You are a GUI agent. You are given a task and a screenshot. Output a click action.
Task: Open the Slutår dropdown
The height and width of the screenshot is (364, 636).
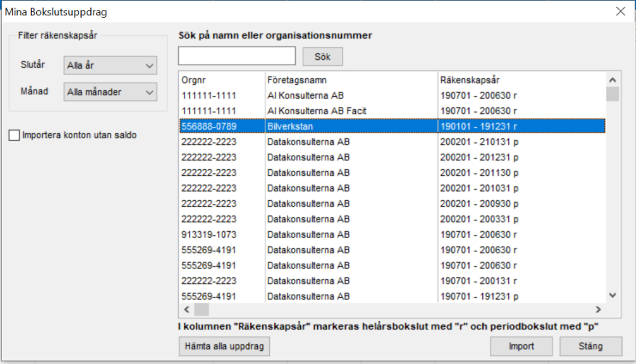[110, 65]
